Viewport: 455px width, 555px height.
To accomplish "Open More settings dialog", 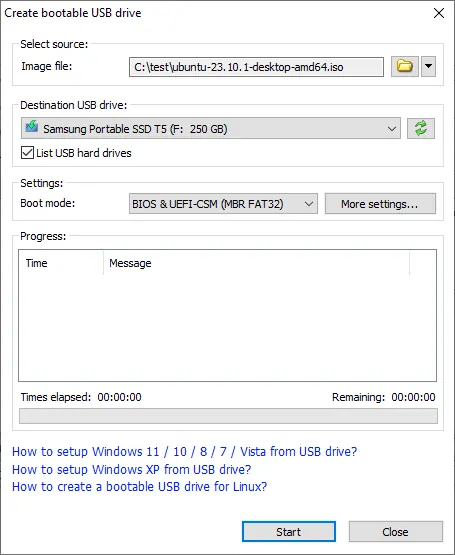I will [x=380, y=204].
